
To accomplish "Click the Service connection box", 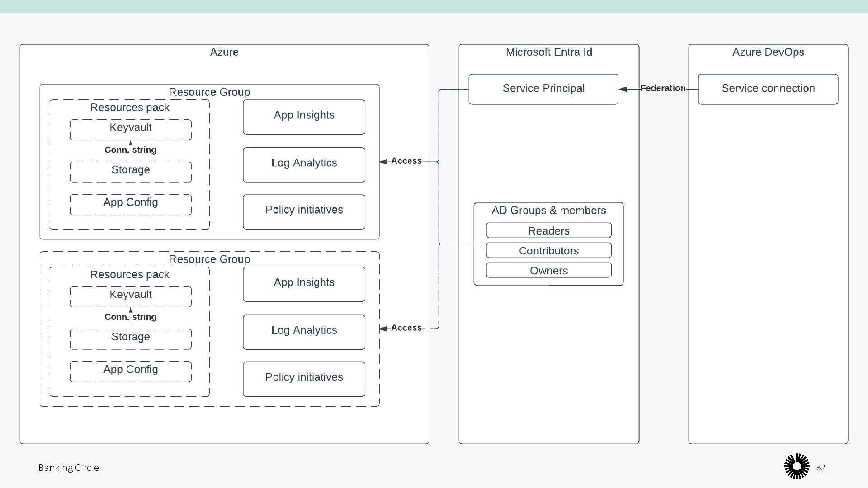I will pyautogui.click(x=768, y=89).
